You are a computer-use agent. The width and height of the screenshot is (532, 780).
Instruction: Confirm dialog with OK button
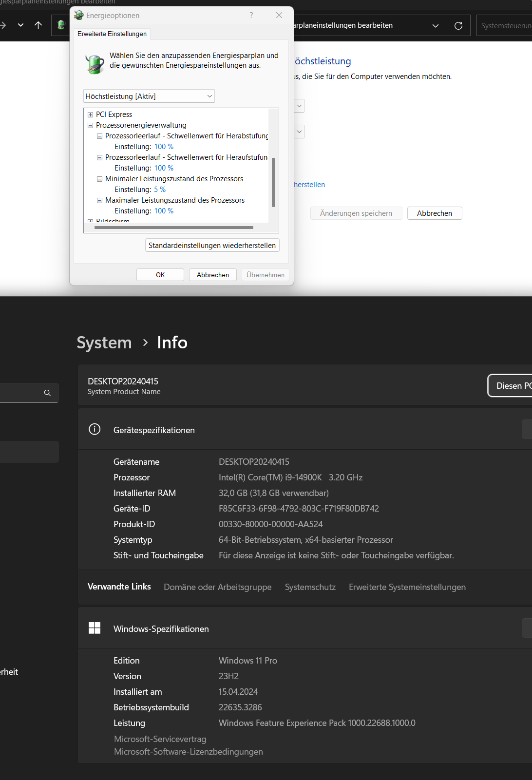point(160,275)
